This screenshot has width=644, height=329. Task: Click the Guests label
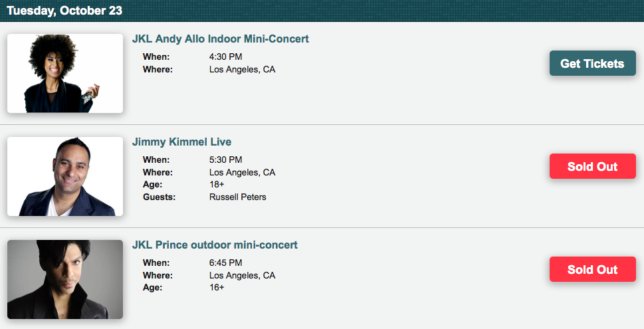pyautogui.click(x=159, y=197)
